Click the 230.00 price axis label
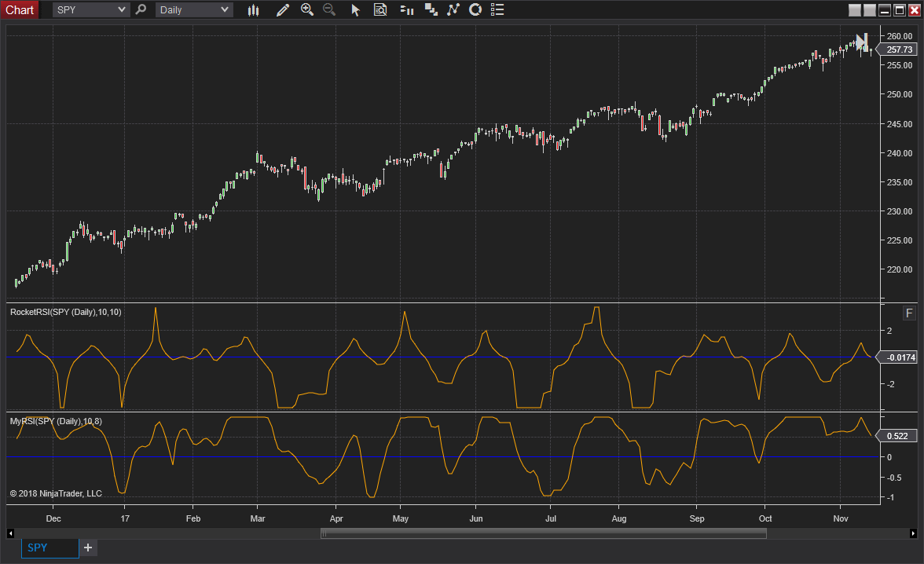The image size is (924, 564). point(900,211)
